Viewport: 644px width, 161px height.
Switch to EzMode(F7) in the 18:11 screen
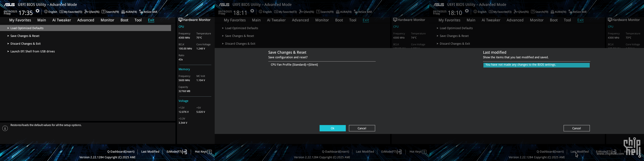click(x=392, y=152)
